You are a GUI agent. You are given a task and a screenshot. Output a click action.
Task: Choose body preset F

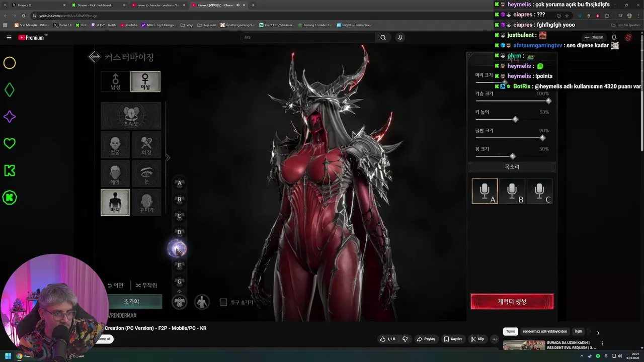tap(180, 265)
